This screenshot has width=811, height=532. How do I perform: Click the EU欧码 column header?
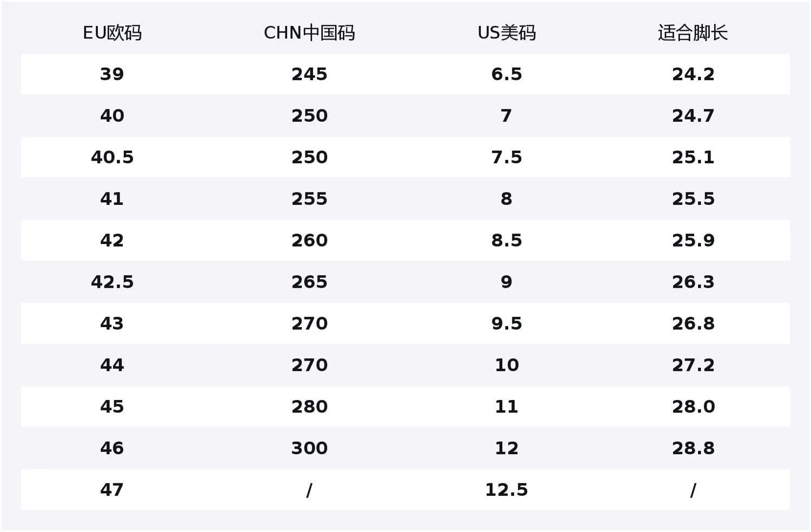[112, 33]
